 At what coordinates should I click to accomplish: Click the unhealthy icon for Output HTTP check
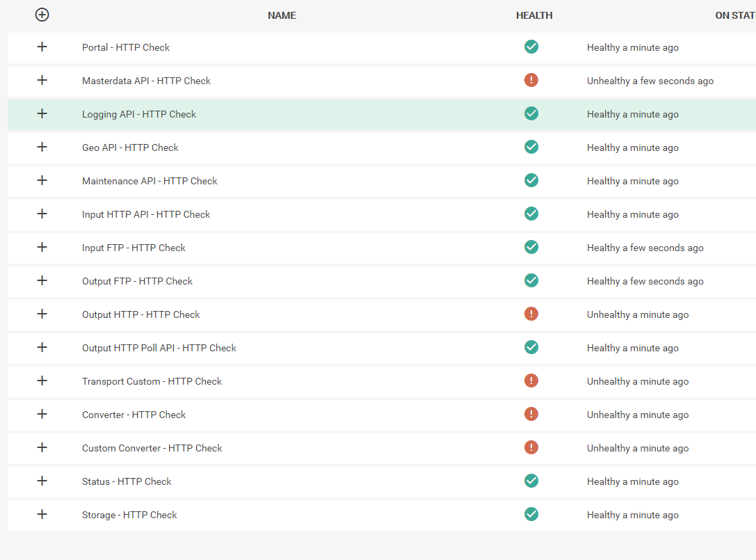pos(531,314)
